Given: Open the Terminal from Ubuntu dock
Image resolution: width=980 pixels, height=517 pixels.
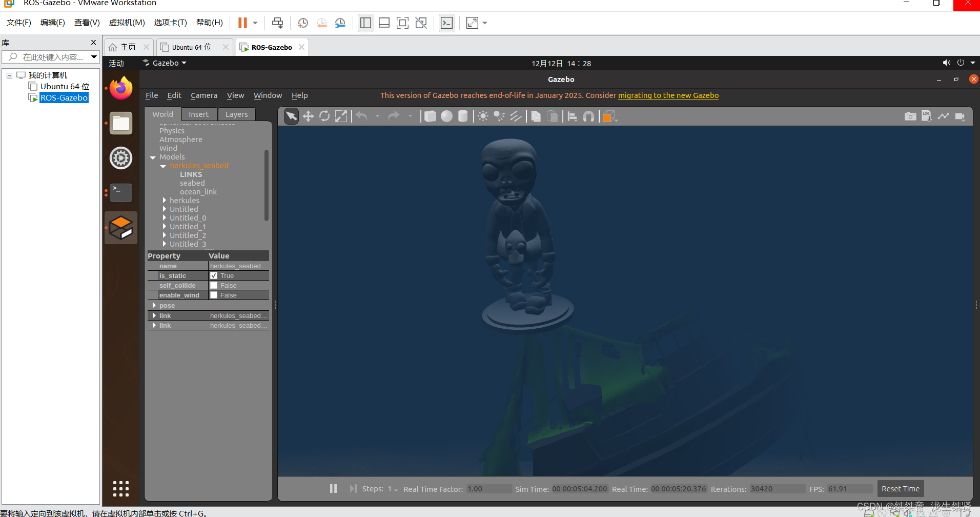Looking at the screenshot, I should (x=121, y=192).
